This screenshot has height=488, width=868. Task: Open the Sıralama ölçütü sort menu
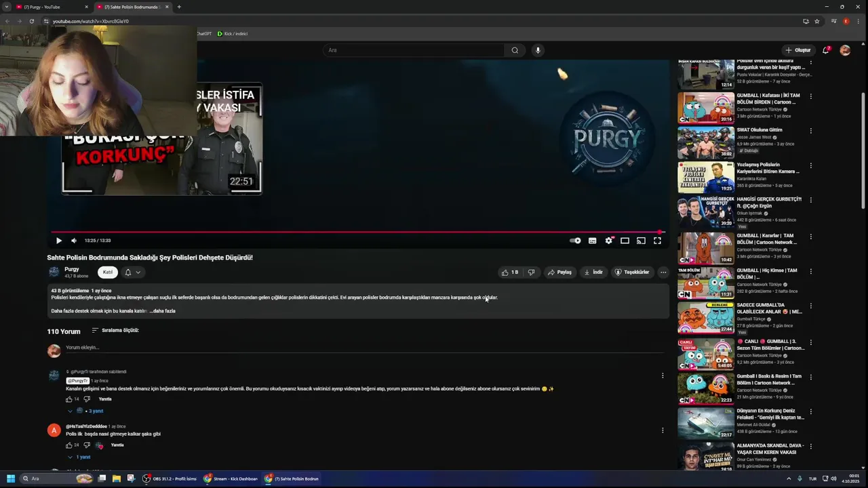tap(115, 331)
